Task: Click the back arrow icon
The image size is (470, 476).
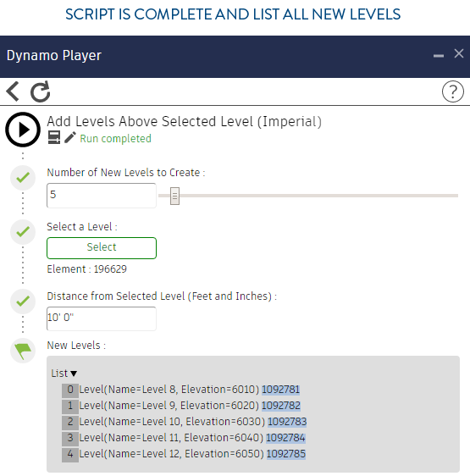Action: coord(13,91)
